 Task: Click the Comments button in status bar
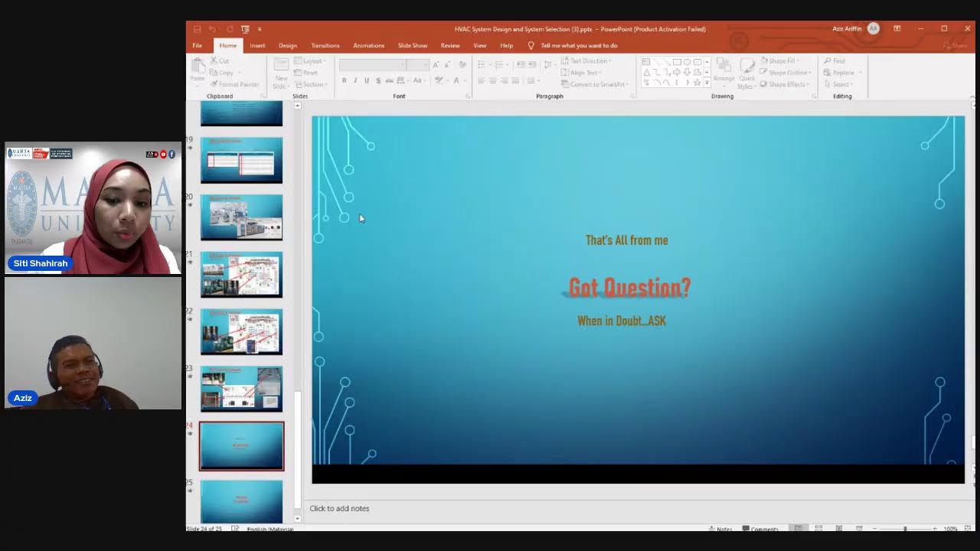pos(759,529)
